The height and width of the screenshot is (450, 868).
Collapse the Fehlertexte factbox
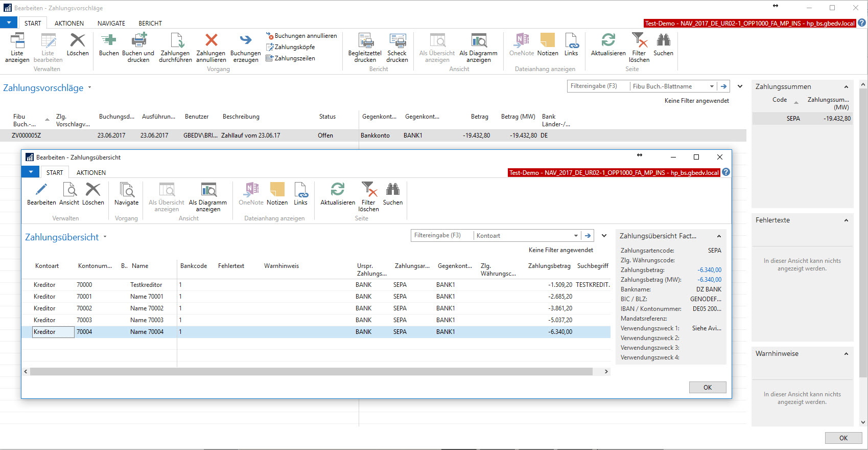(846, 220)
